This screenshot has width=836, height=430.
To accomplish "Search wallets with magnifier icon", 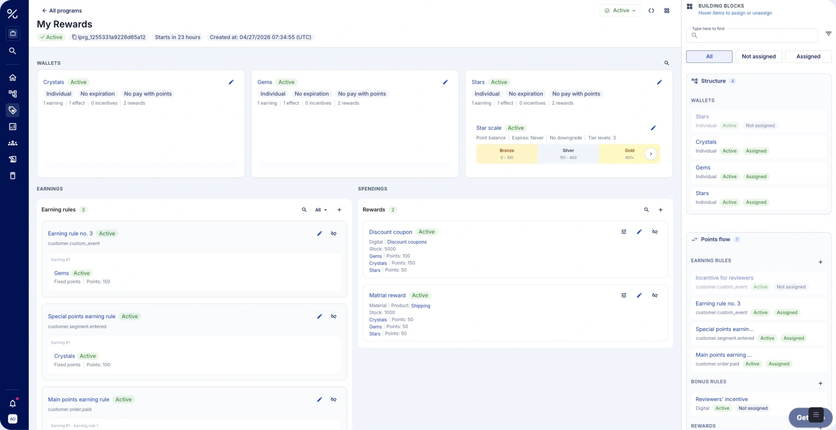I will coord(666,63).
